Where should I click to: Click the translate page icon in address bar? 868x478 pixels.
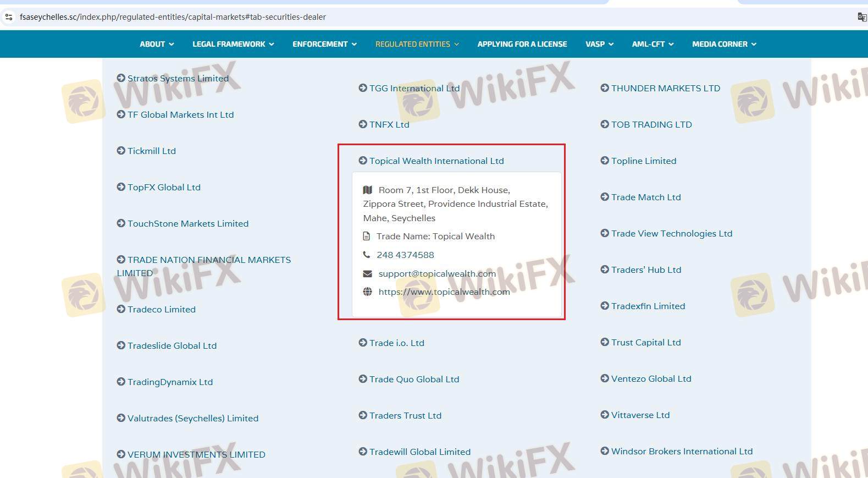pyautogui.click(x=861, y=17)
